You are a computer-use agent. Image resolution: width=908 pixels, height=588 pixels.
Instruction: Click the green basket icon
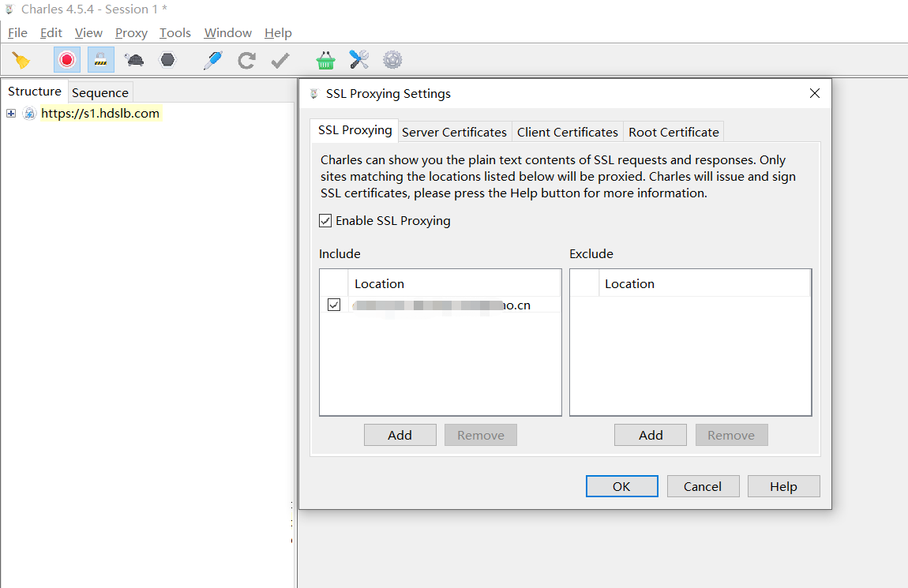click(325, 60)
